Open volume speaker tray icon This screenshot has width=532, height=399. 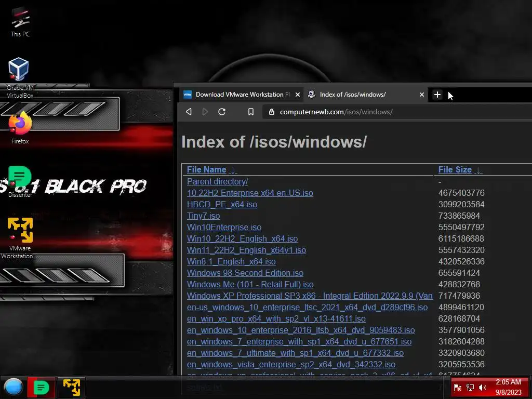[x=483, y=388]
